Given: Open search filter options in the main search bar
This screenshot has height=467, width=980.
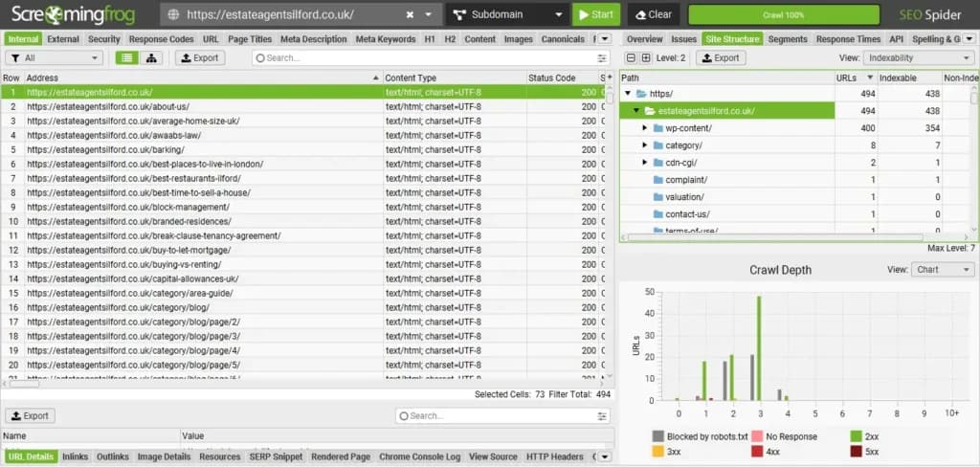Looking at the screenshot, I should click(x=602, y=58).
